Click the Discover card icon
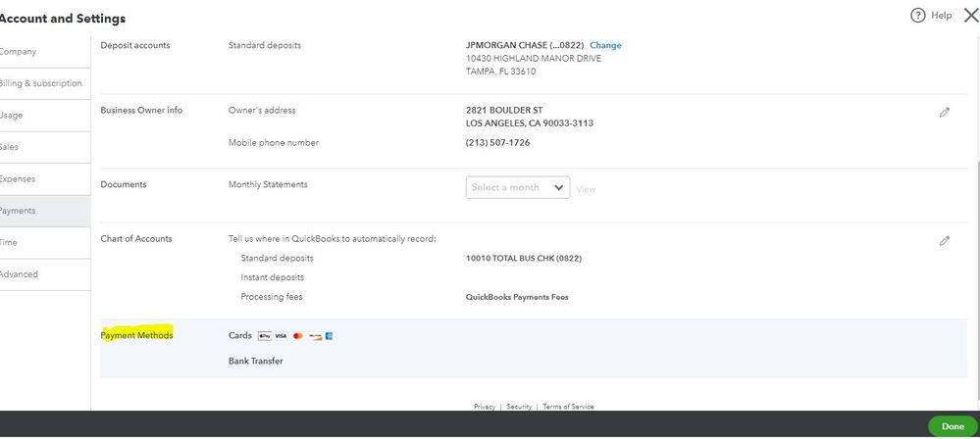 pyautogui.click(x=315, y=336)
